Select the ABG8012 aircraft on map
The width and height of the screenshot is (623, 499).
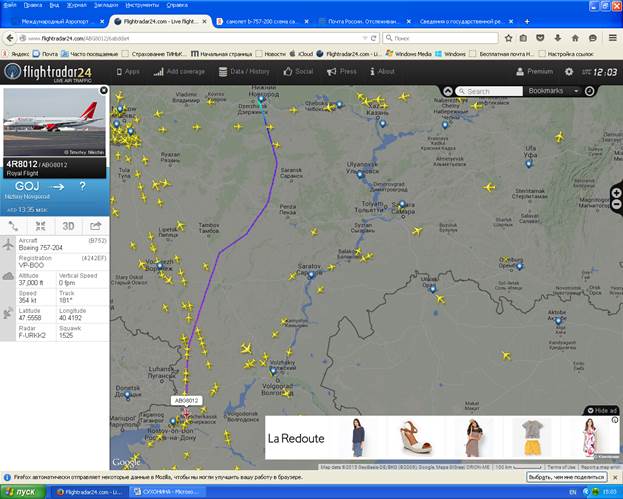187,414
